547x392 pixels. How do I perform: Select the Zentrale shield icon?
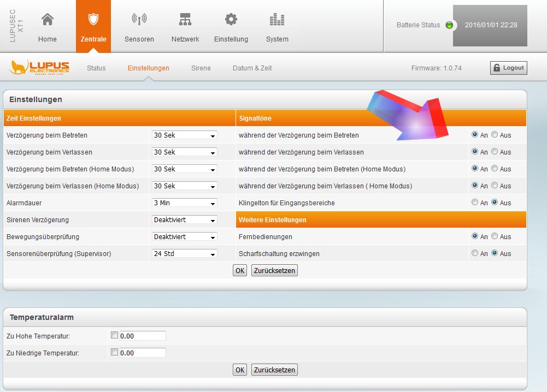(x=93, y=20)
